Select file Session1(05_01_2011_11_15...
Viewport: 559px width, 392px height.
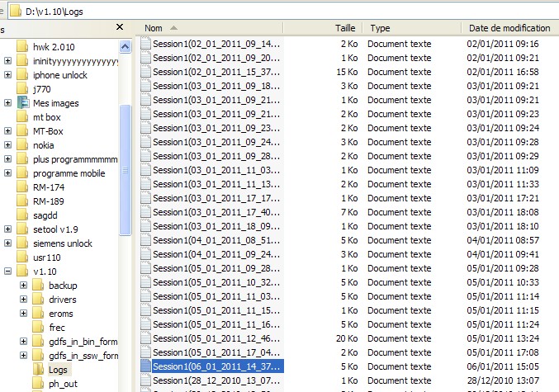click(x=216, y=310)
